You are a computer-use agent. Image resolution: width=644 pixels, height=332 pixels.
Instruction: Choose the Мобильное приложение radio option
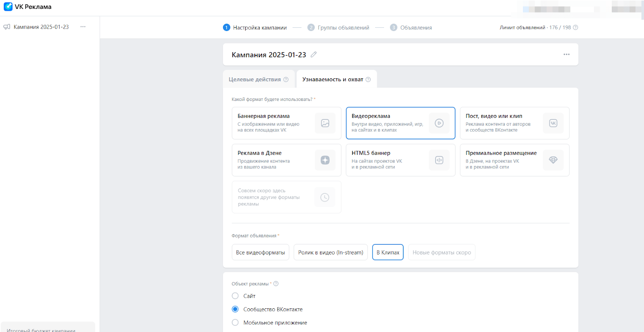(235, 322)
